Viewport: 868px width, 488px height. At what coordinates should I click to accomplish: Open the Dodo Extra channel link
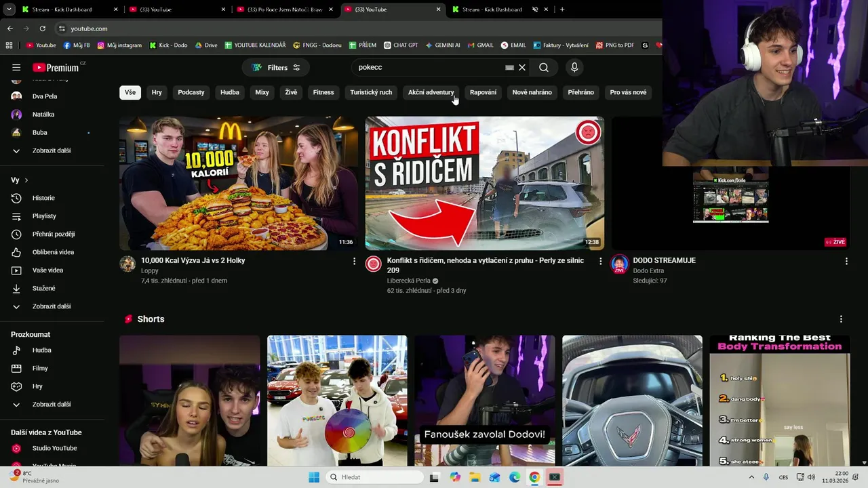point(649,270)
